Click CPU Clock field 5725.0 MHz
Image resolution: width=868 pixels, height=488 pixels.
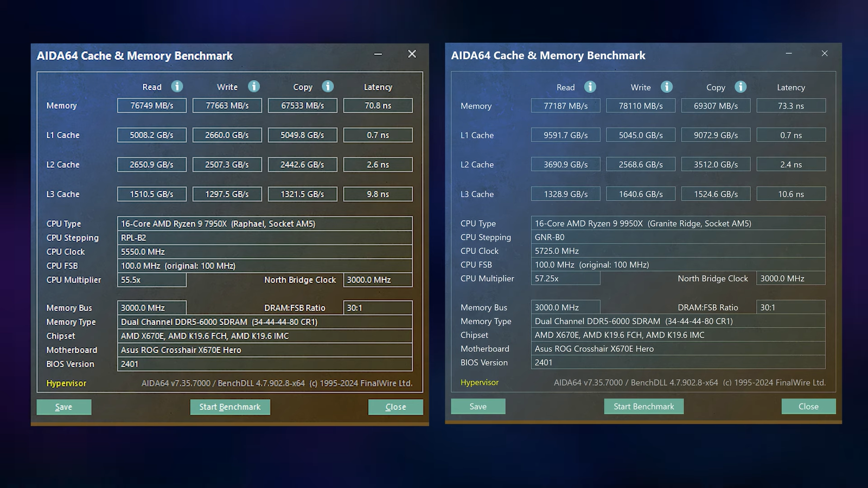point(678,251)
